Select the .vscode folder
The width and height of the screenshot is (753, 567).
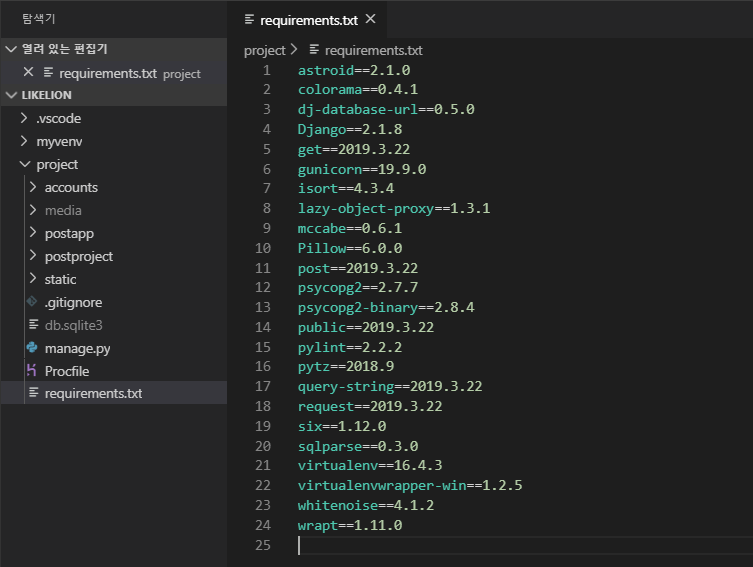[x=59, y=119]
